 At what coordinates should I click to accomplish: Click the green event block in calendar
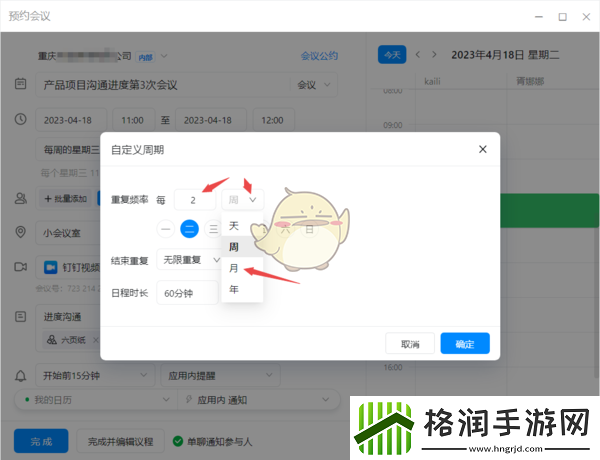[549, 210]
